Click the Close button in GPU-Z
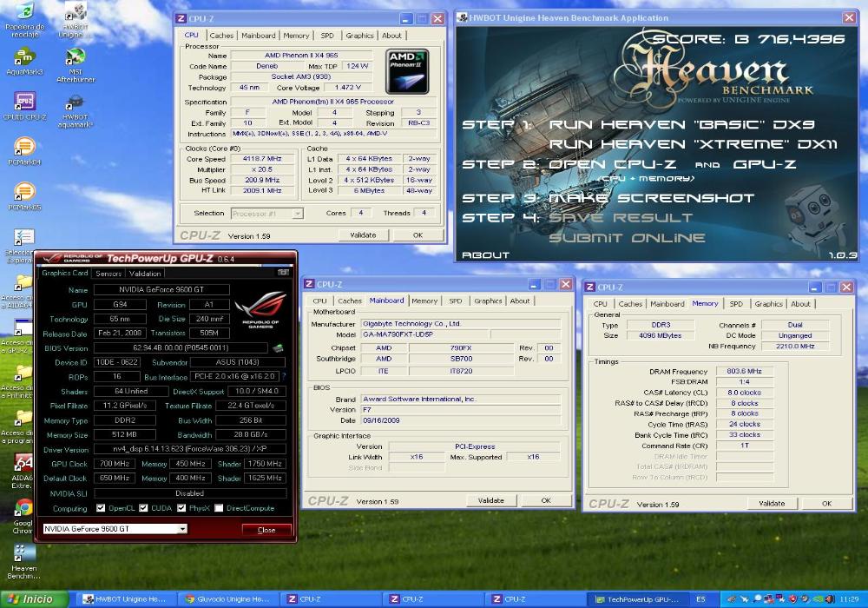 coord(266,530)
